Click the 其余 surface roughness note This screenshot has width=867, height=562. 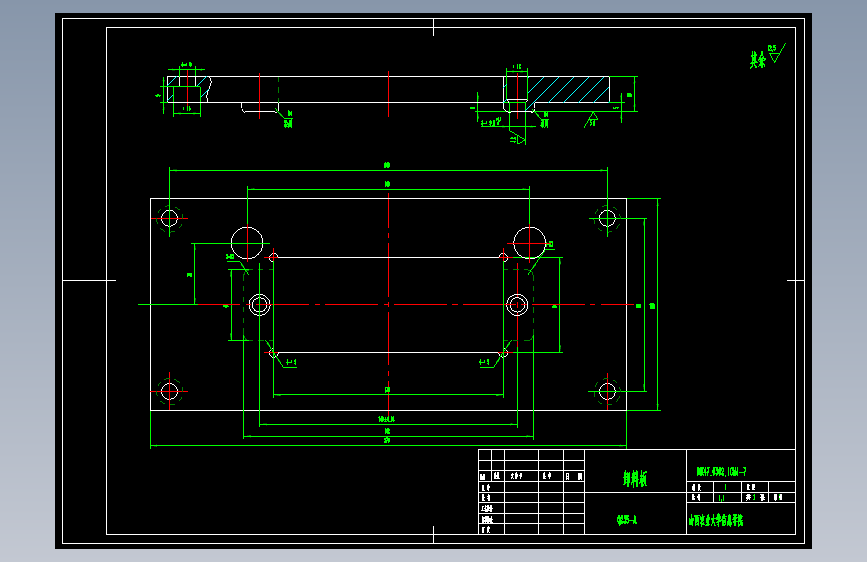click(x=758, y=60)
